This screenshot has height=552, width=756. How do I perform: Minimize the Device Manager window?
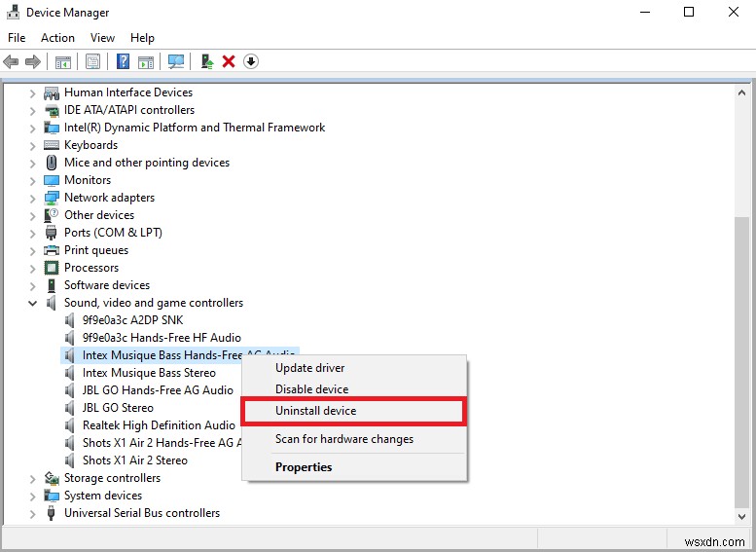tap(645, 12)
